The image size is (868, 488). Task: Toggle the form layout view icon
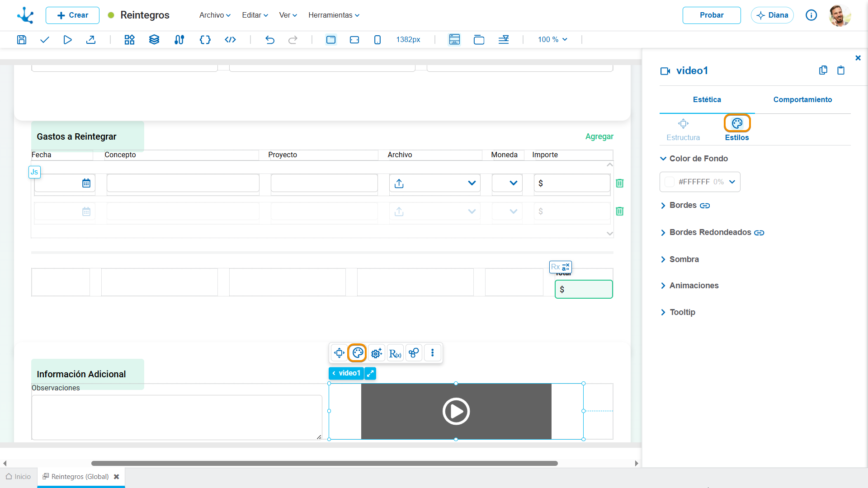pos(454,40)
